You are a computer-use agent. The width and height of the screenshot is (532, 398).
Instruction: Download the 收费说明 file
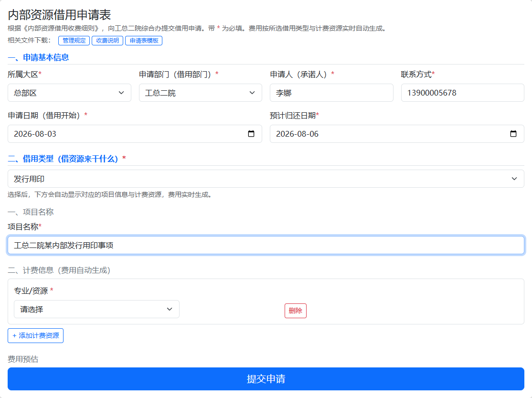pyautogui.click(x=107, y=41)
